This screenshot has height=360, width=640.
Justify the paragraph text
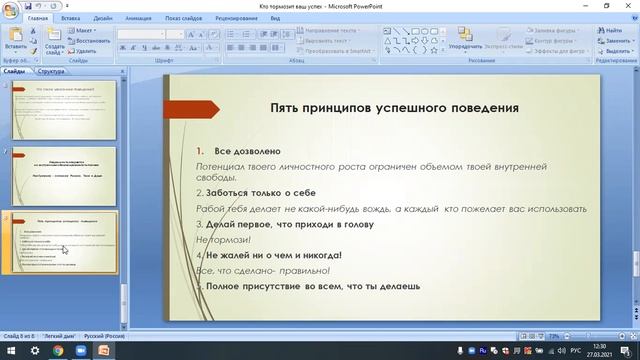[x=263, y=48]
